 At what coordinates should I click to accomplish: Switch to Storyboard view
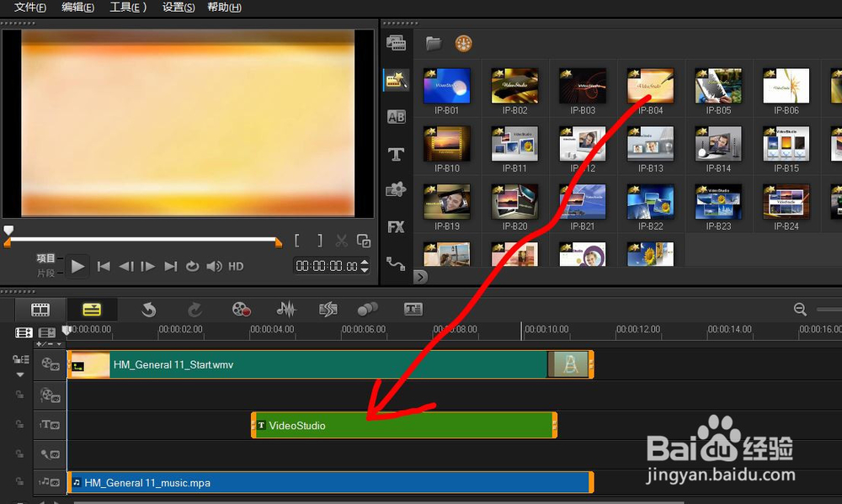point(40,309)
